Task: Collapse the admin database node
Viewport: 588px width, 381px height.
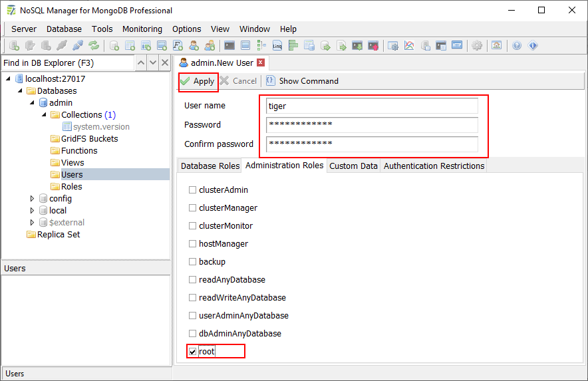Action: coord(32,103)
